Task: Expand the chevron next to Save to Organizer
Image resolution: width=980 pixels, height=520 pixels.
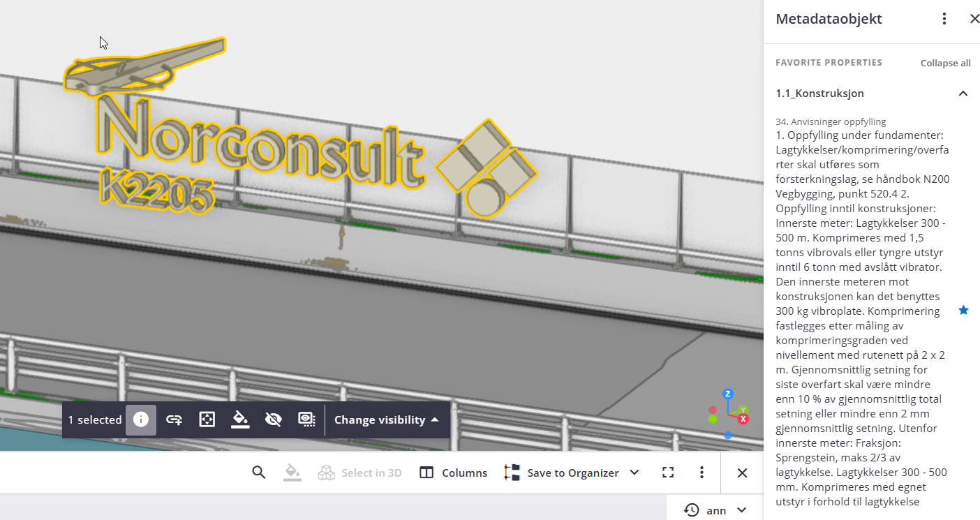Action: (634, 473)
